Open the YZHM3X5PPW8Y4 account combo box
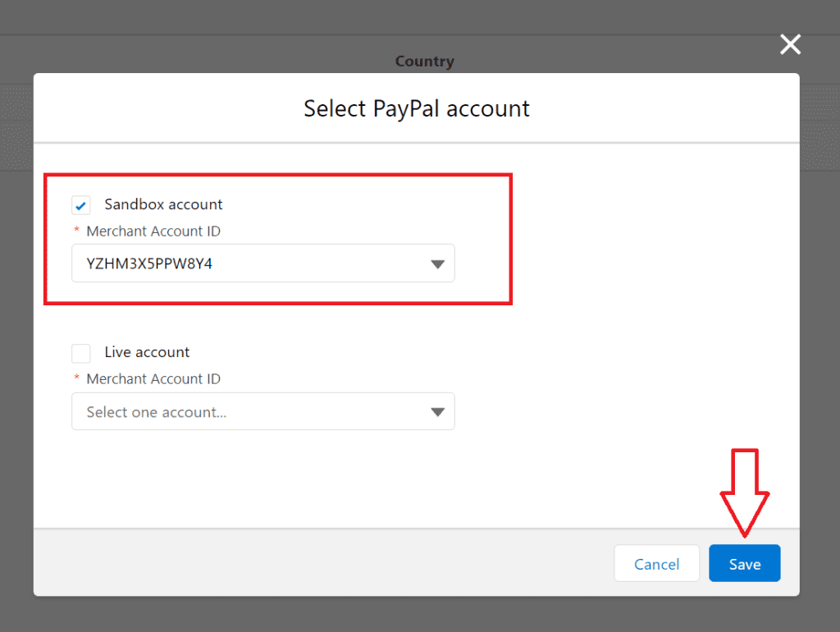 pos(246,263)
